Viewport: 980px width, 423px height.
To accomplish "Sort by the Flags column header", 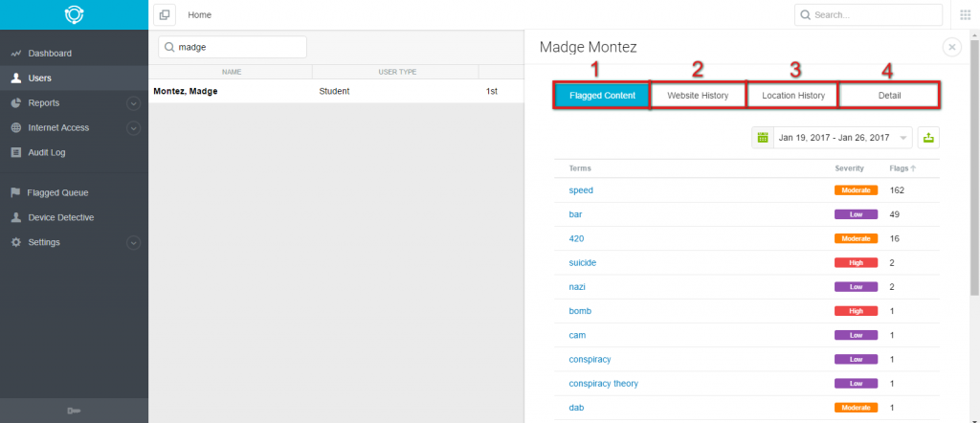I will coord(902,168).
